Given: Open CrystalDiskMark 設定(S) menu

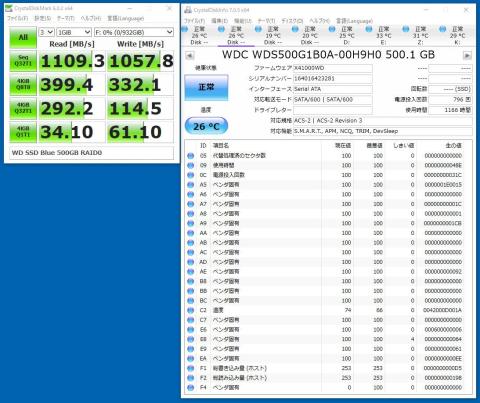Looking at the screenshot, I should [43, 18].
